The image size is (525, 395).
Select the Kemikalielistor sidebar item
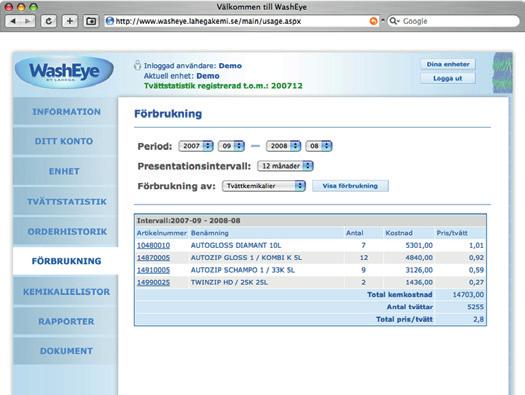coord(66,292)
